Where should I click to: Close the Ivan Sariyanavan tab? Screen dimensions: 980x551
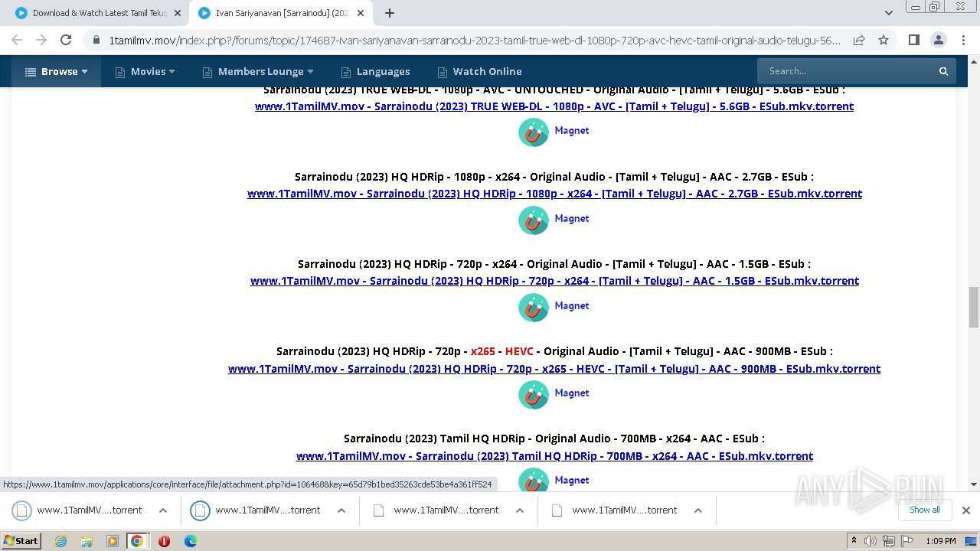click(361, 13)
